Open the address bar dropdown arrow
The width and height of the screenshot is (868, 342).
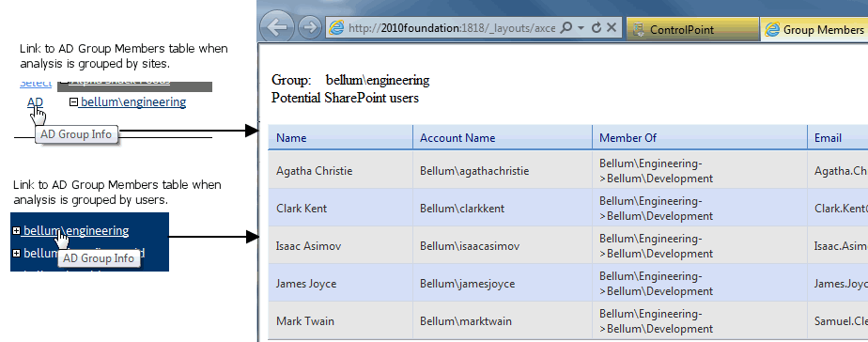[581, 27]
